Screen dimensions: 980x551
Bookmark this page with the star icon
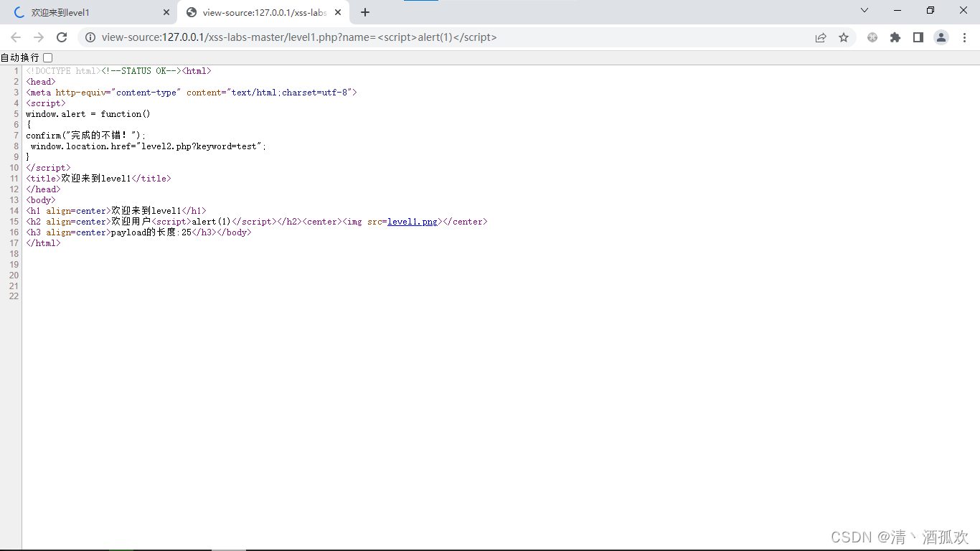click(x=844, y=37)
